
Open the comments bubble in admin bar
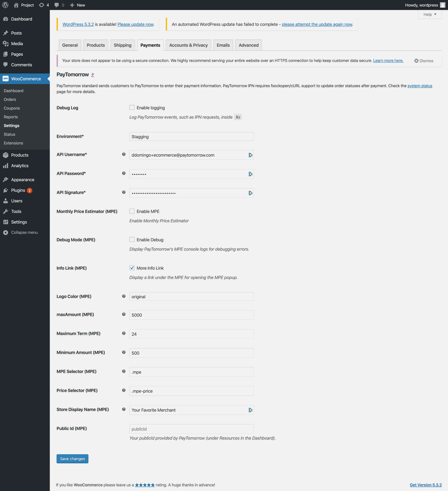(x=57, y=5)
